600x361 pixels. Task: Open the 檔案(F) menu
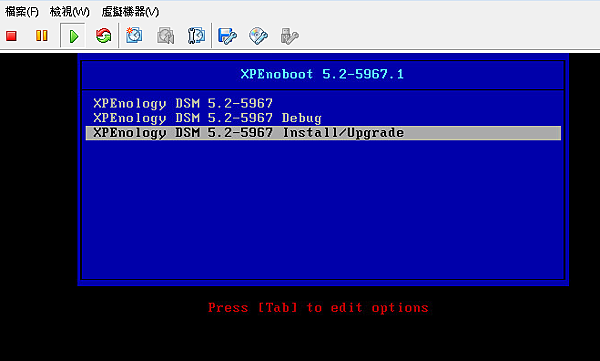pyautogui.click(x=22, y=12)
